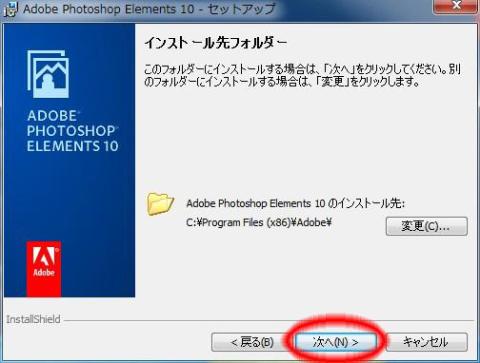
Task: Select the path C:¥Program Files (x86)¥Adobe¥
Action: pos(259,223)
